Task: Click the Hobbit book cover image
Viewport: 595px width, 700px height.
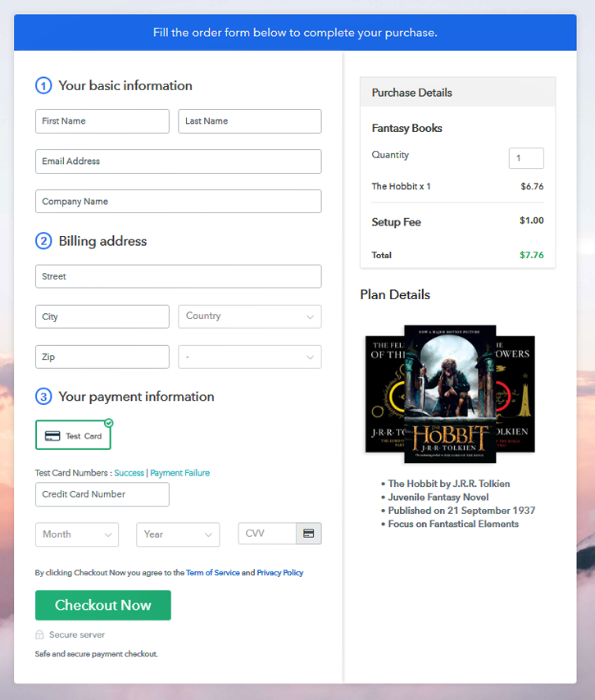Action: (450, 393)
